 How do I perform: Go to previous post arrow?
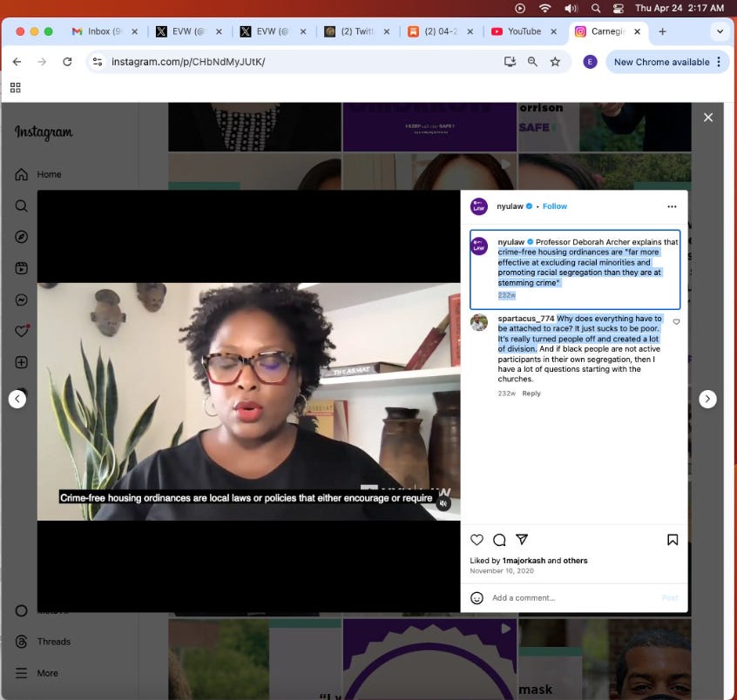[17, 399]
